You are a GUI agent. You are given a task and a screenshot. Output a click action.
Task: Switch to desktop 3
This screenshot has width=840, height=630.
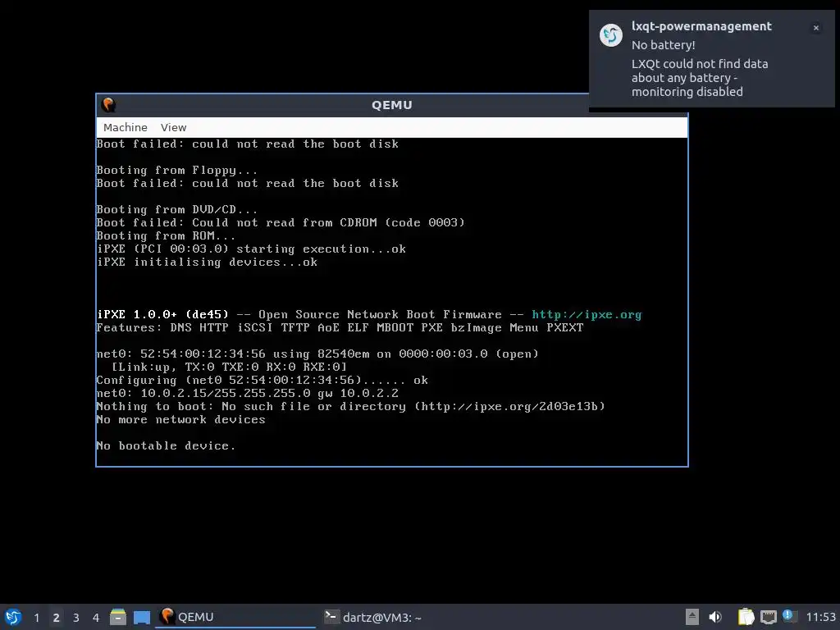coord(76,618)
